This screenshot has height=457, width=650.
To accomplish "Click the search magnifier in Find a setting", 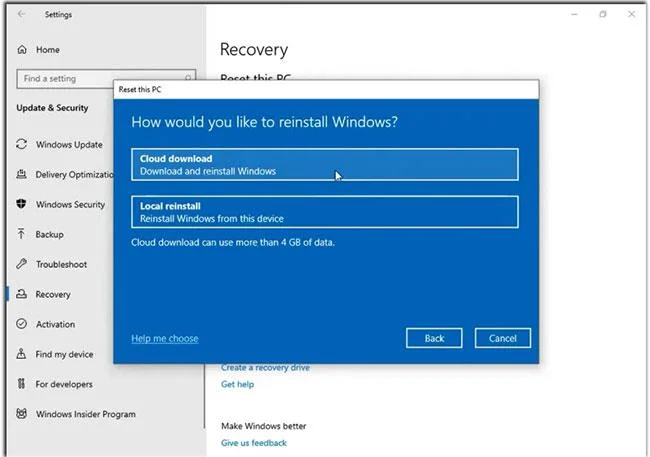I will (188, 78).
